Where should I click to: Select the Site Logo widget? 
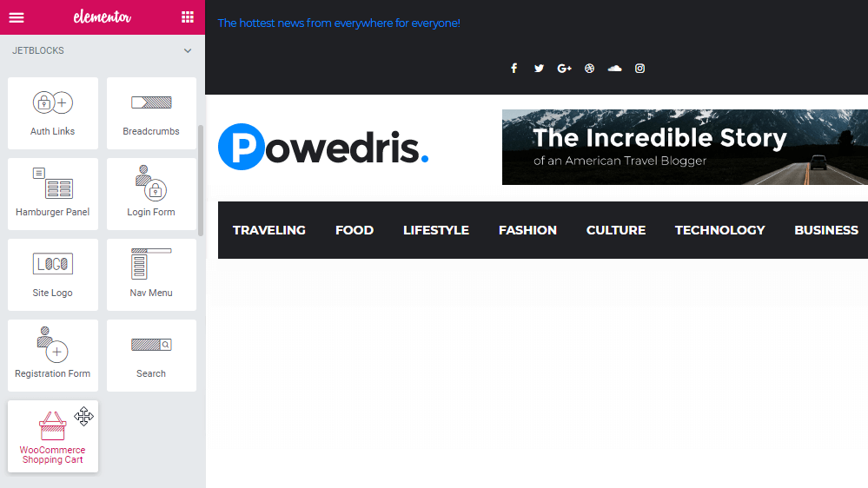53,275
